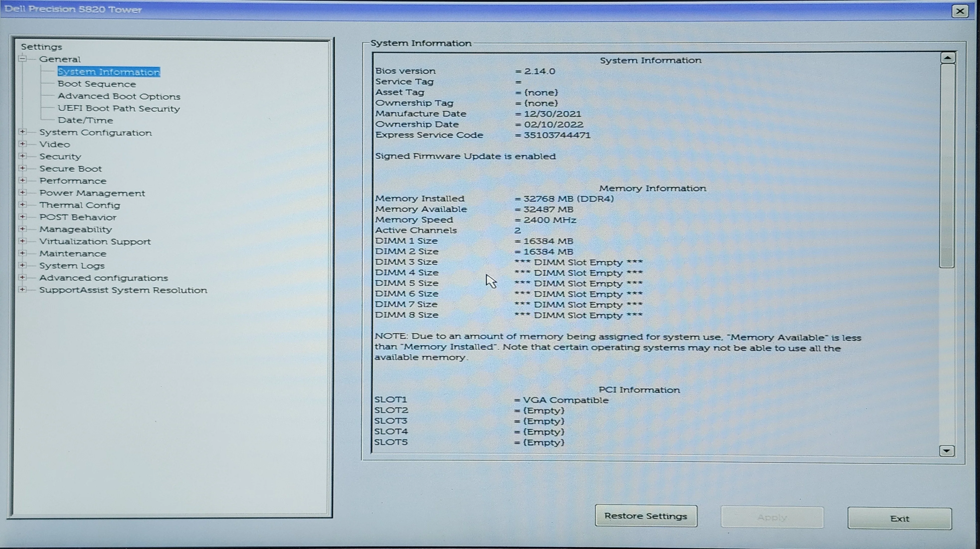Click the DIMM 3 Size row
This screenshot has height=549, width=980.
pyautogui.click(x=509, y=262)
